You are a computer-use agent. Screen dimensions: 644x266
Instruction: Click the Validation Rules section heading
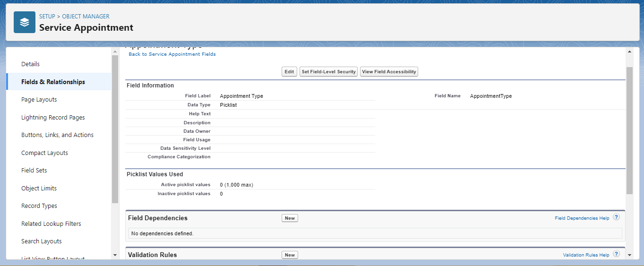152,255
